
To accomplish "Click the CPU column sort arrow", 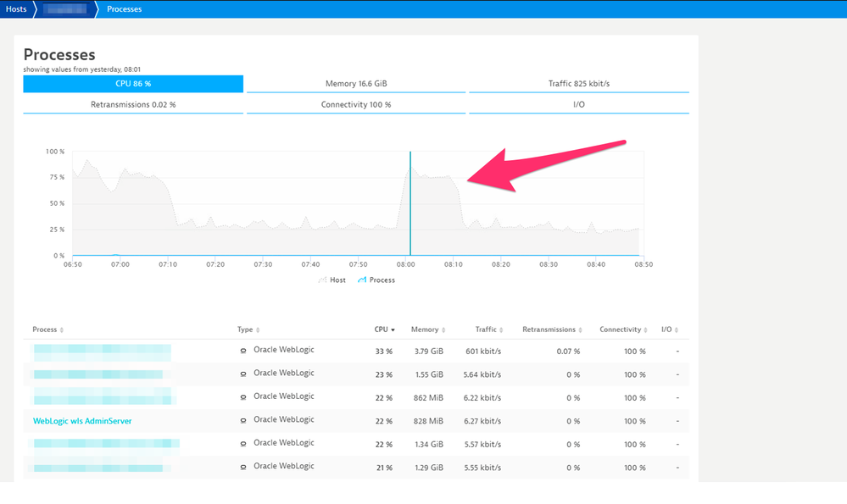I will pyautogui.click(x=393, y=330).
